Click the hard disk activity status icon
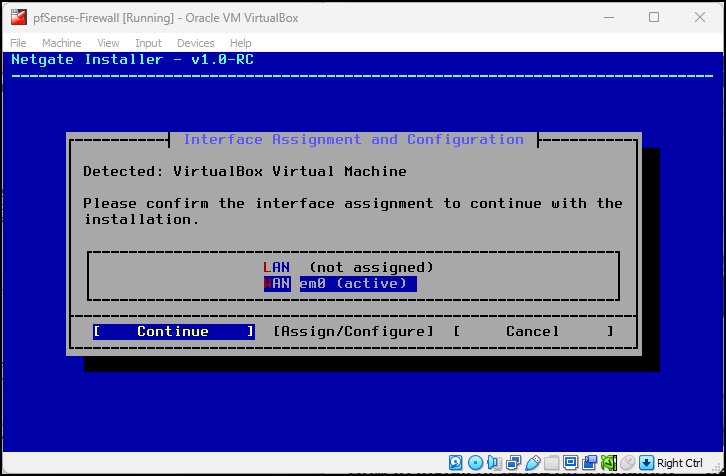726x476 pixels. pyautogui.click(x=456, y=463)
